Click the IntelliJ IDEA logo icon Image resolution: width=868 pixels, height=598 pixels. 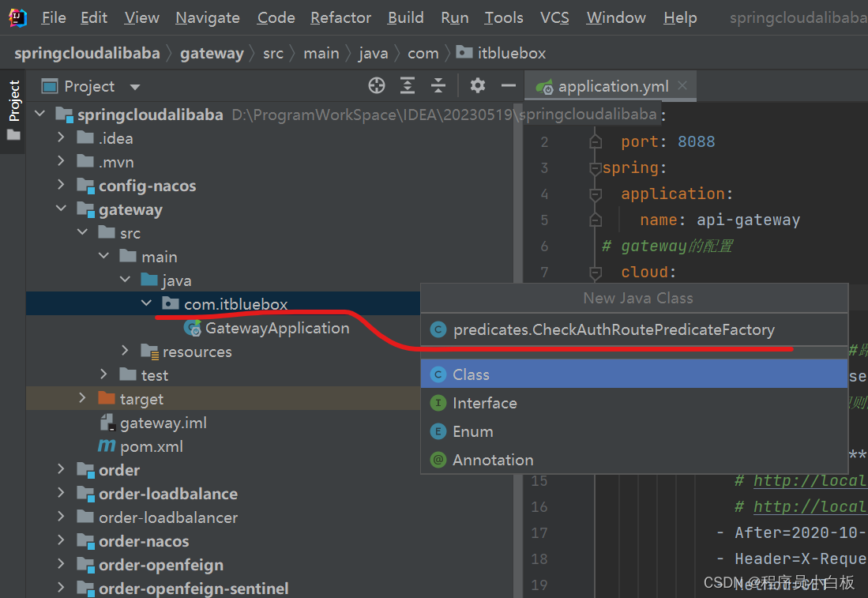[x=17, y=17]
